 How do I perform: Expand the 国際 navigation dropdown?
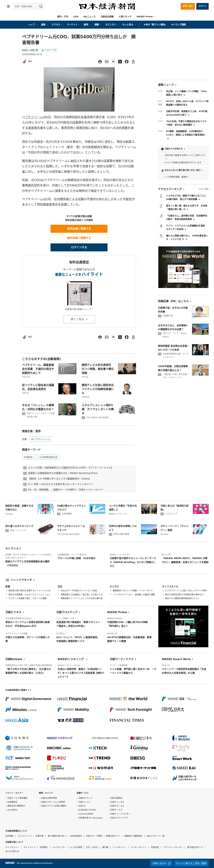point(98,25)
